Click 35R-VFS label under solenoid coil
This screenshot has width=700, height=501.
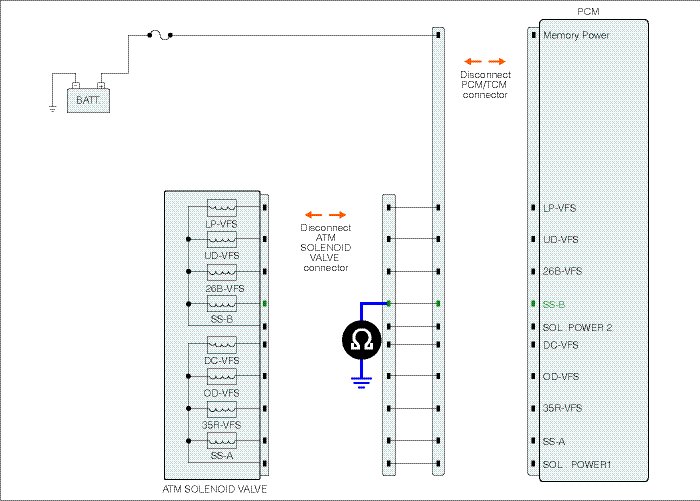point(221,425)
